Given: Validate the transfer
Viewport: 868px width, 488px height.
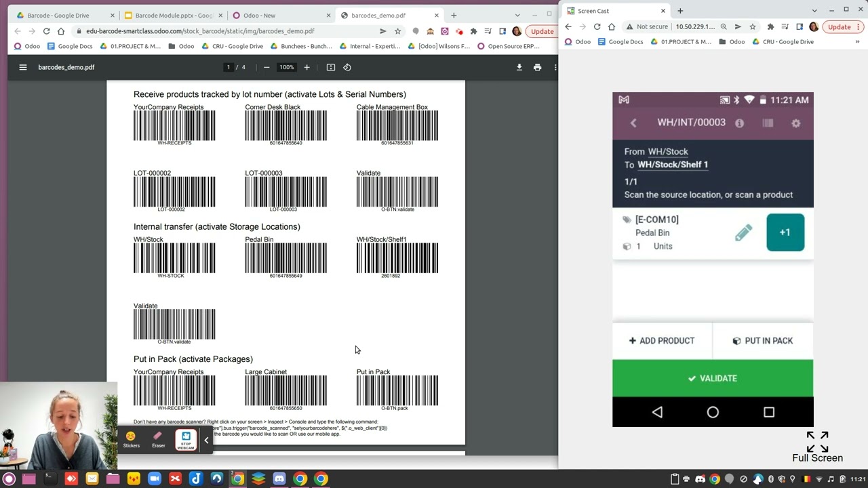Looking at the screenshot, I should [713, 378].
